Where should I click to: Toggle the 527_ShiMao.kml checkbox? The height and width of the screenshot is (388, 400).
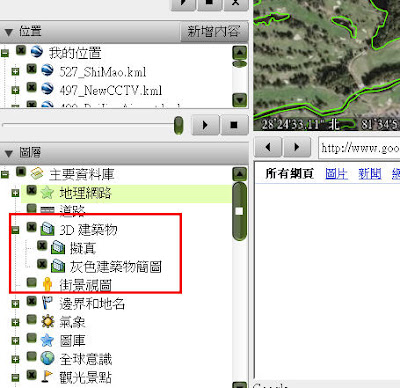pyautogui.click(x=31, y=69)
